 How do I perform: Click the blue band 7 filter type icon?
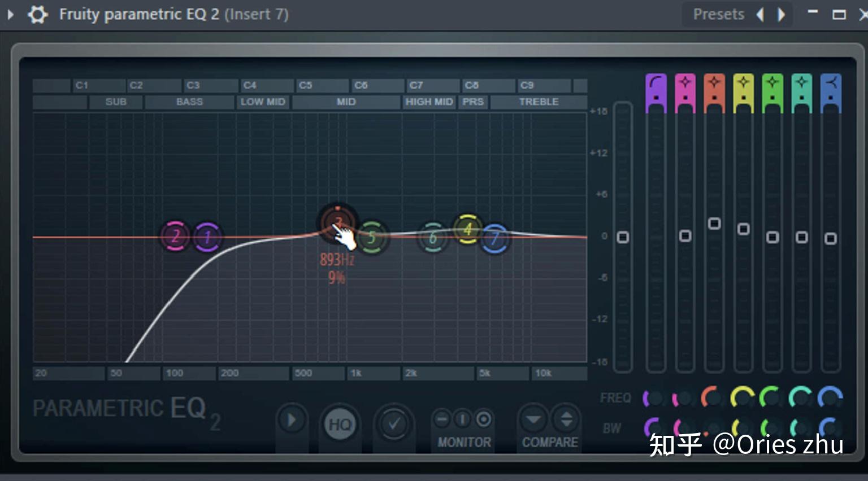831,90
